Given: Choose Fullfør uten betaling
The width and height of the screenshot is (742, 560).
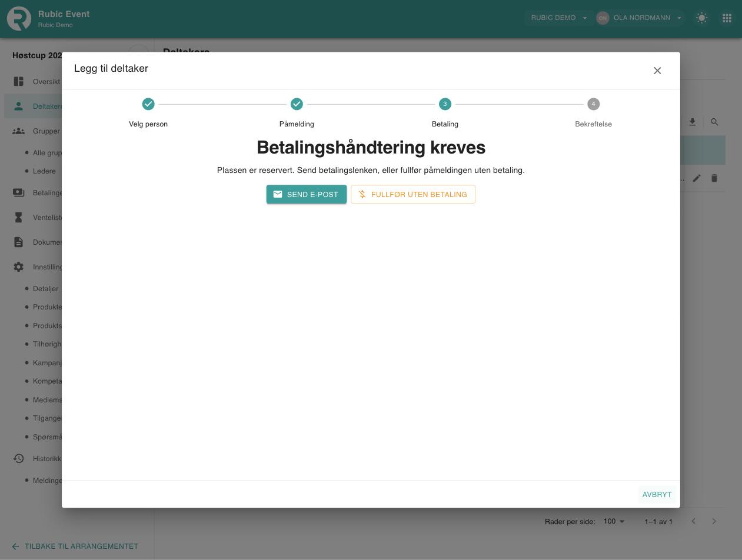Looking at the screenshot, I should (x=413, y=195).
